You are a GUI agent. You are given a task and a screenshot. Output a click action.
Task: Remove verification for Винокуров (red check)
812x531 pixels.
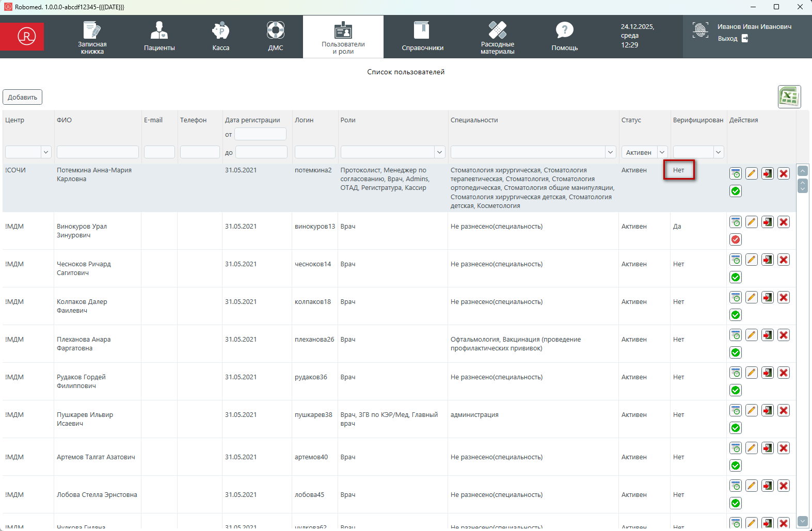click(736, 239)
